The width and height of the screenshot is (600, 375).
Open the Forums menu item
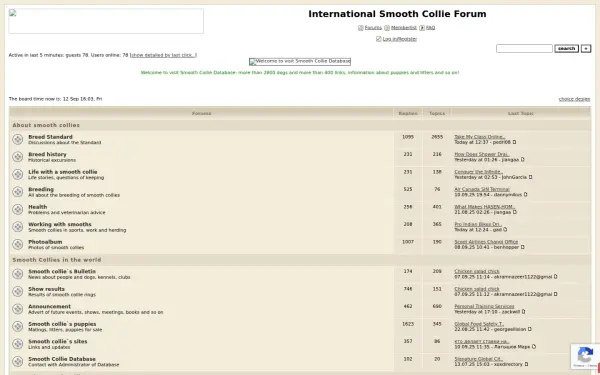pos(373,28)
